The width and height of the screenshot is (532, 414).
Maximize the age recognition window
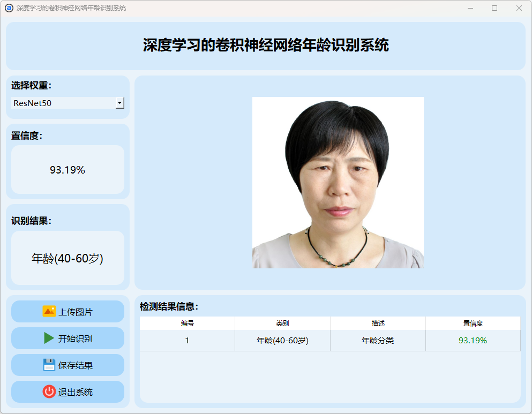[x=494, y=8]
